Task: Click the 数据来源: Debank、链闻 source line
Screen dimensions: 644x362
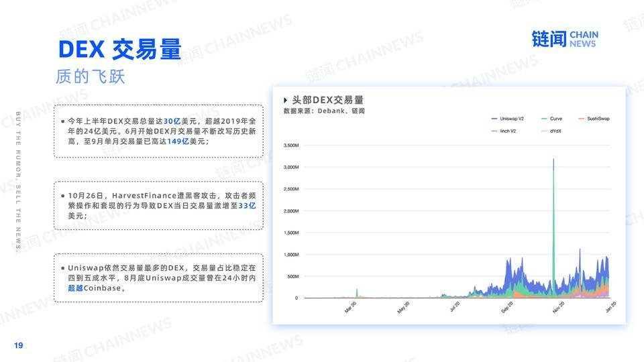Action: (324, 111)
